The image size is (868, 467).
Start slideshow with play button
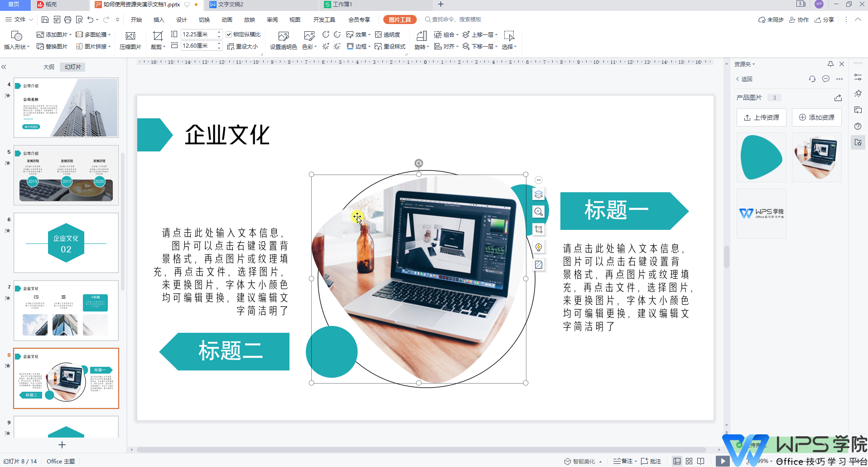pos(723,461)
